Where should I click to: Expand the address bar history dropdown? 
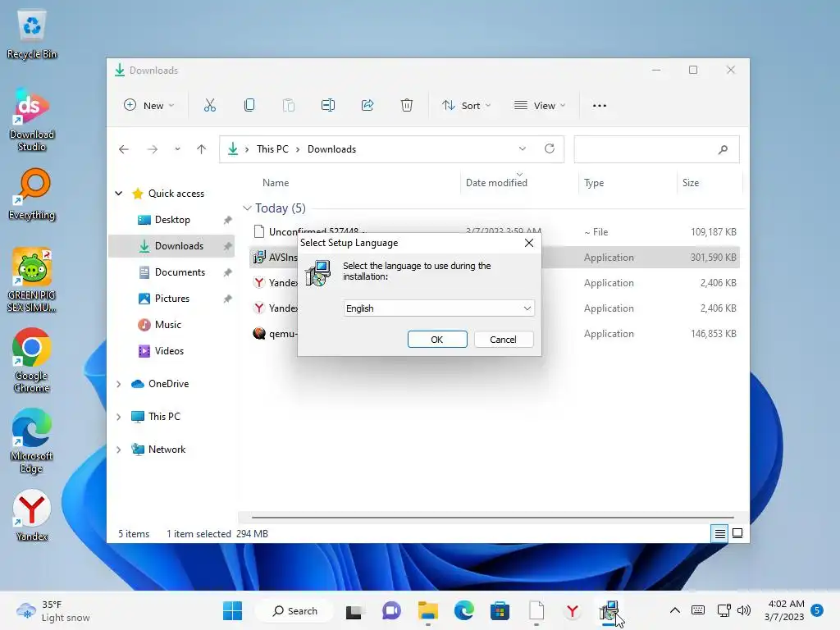523,148
